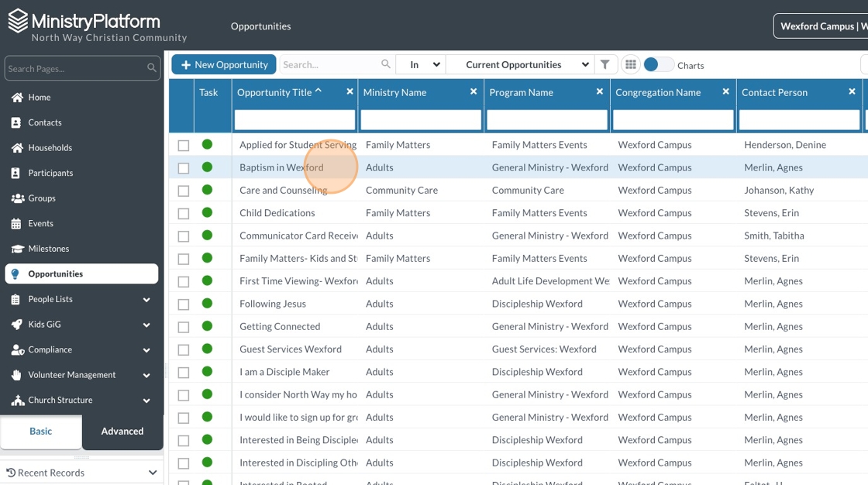Image resolution: width=868 pixels, height=485 pixels.
Task: Click the New Opportunity button
Action: coord(224,65)
